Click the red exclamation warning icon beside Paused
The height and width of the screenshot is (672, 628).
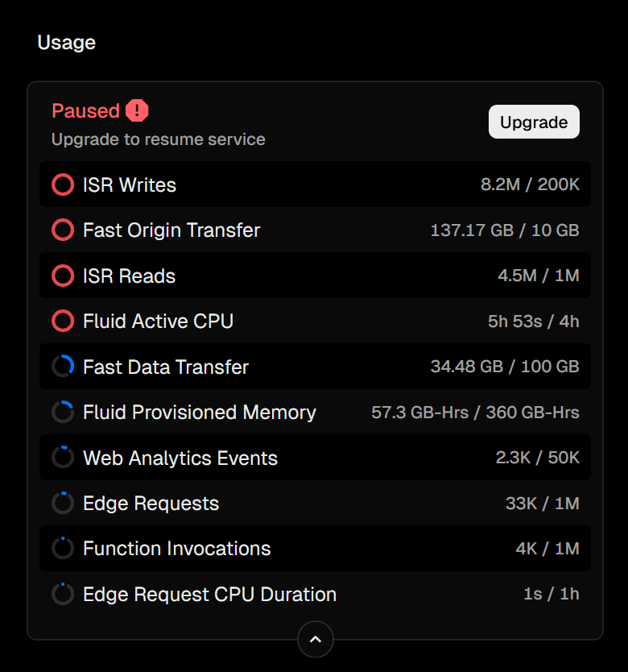(137, 110)
